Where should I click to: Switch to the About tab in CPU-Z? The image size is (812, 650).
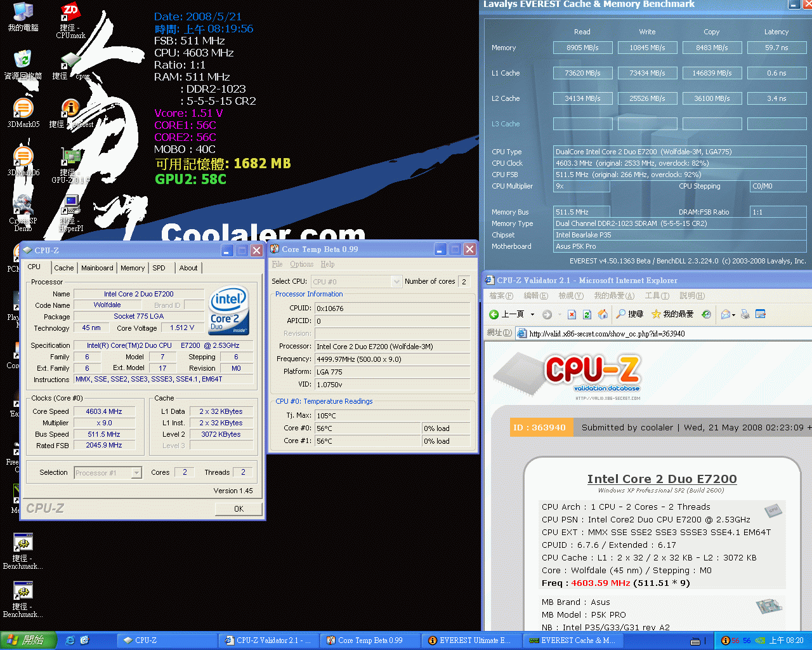click(x=188, y=268)
